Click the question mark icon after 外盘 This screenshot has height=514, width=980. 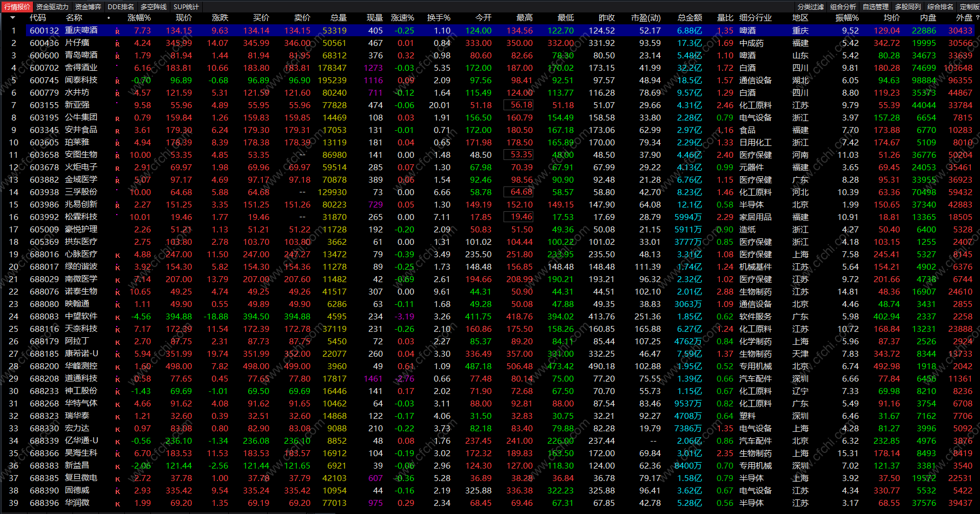(x=977, y=18)
